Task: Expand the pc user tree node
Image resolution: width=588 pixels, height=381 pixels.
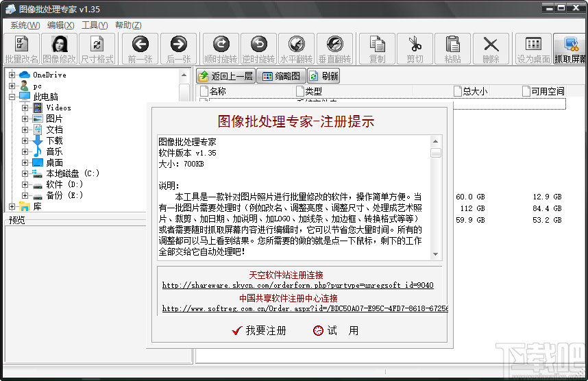Action: pyautogui.click(x=12, y=86)
